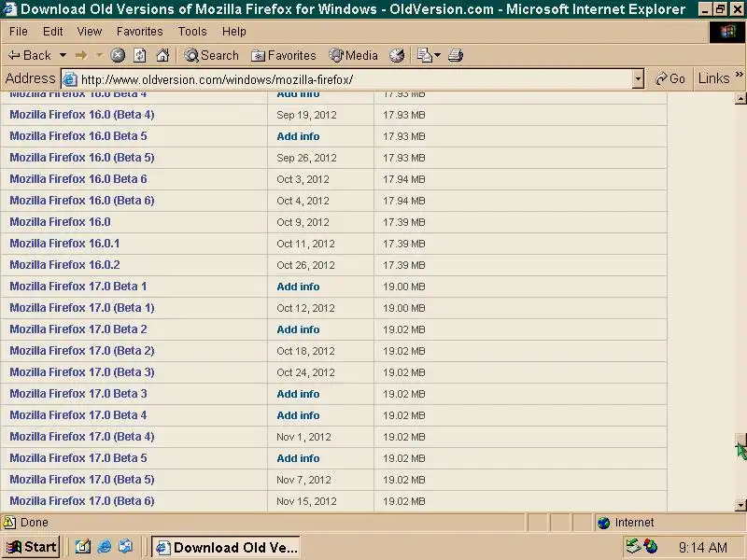Open Mozilla Firefox 17.0 (Beta 1) link

82,308
